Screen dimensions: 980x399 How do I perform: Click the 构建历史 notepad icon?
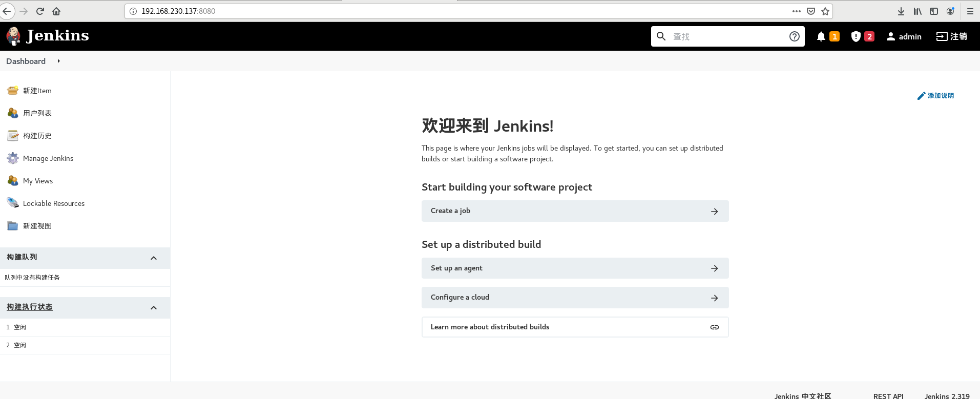click(13, 136)
